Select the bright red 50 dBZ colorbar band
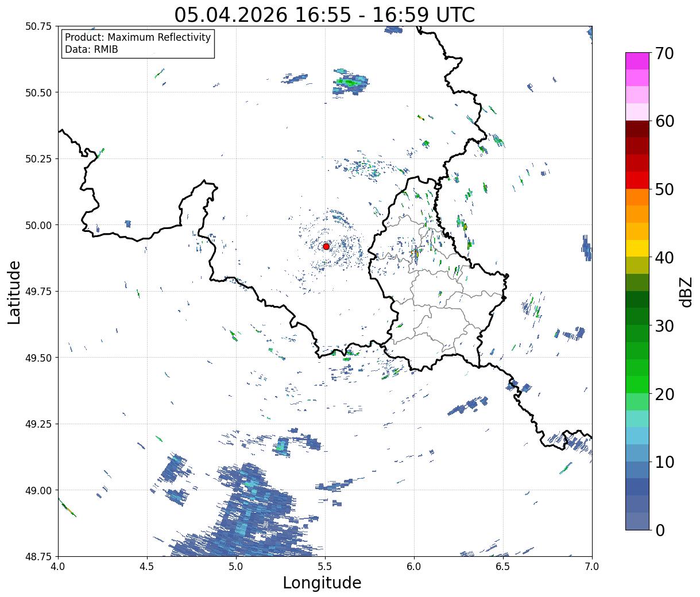The height and width of the screenshot is (597, 700). [x=637, y=180]
